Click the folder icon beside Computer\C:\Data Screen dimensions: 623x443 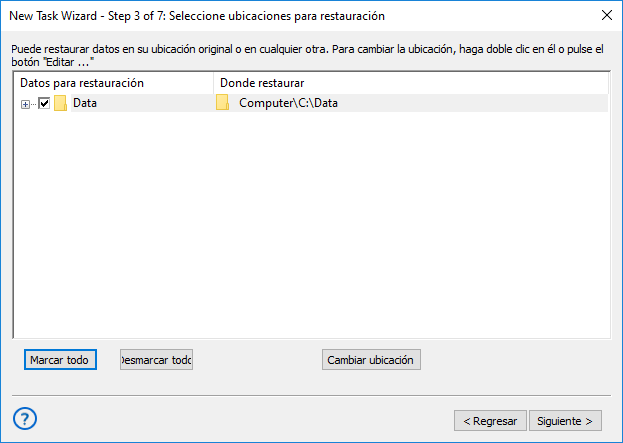tap(222, 103)
